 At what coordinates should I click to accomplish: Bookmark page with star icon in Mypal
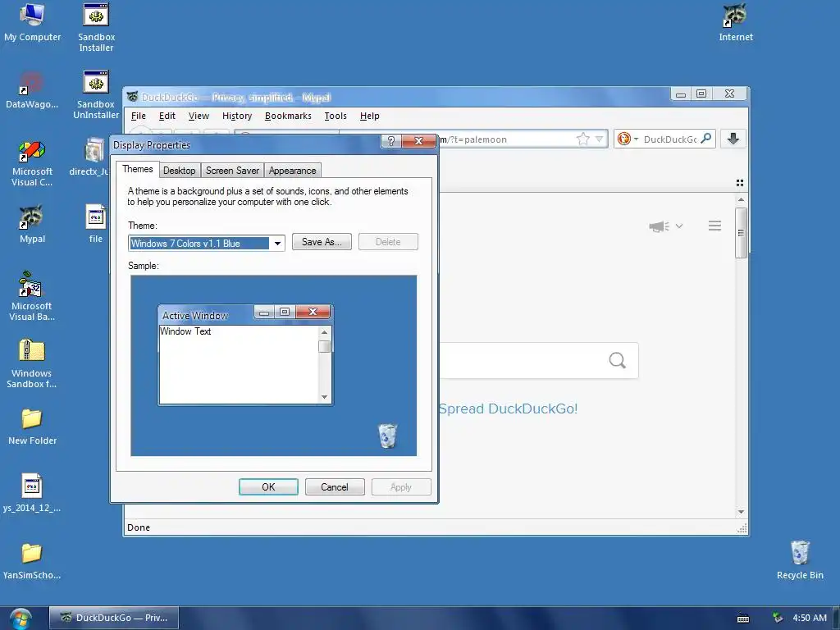click(583, 139)
